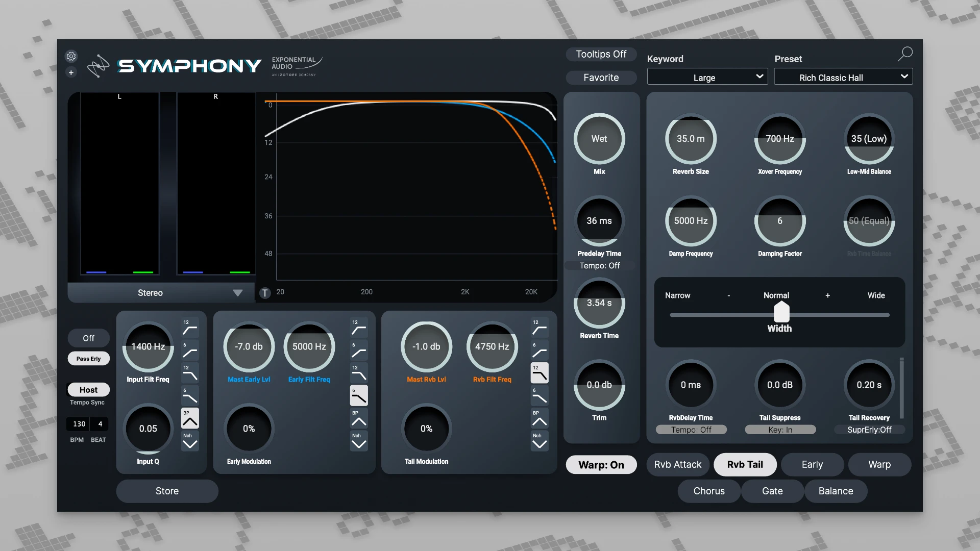This screenshot has width=980, height=551.
Task: Switch to the Early tab
Action: (812, 464)
